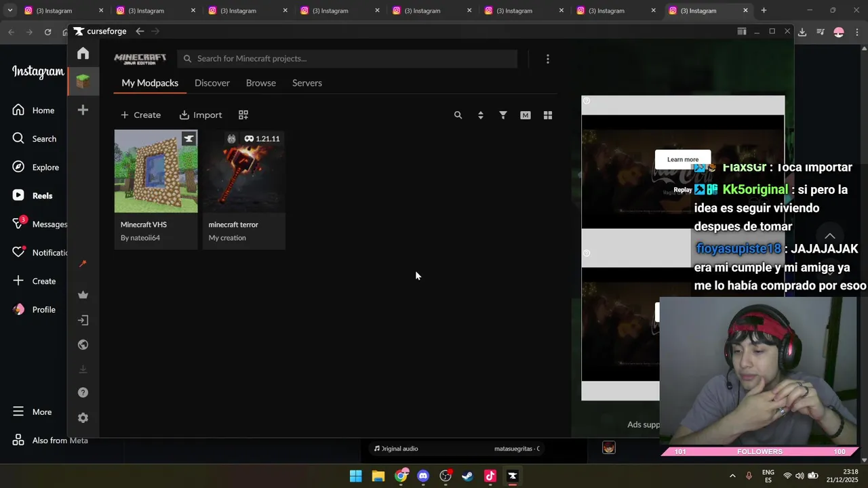This screenshot has width=868, height=488.
Task: Open browser downloads icon
Action: pos(802,32)
